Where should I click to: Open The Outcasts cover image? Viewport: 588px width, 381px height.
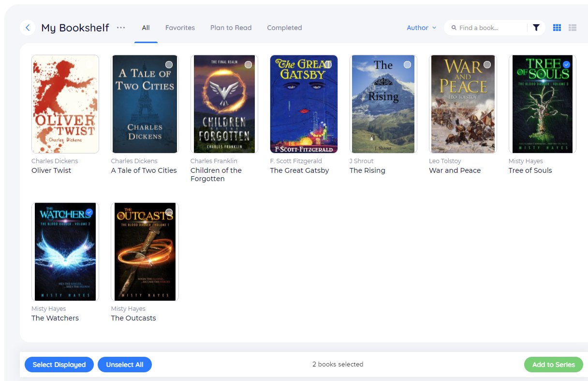[145, 252]
